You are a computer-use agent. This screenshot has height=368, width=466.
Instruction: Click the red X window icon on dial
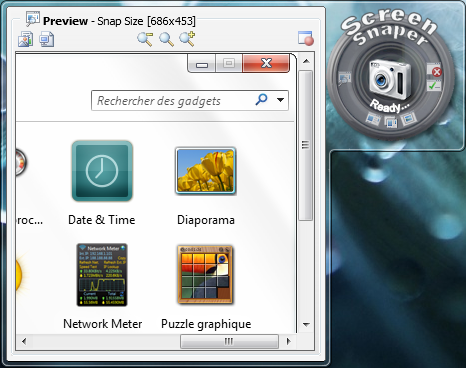435,70
